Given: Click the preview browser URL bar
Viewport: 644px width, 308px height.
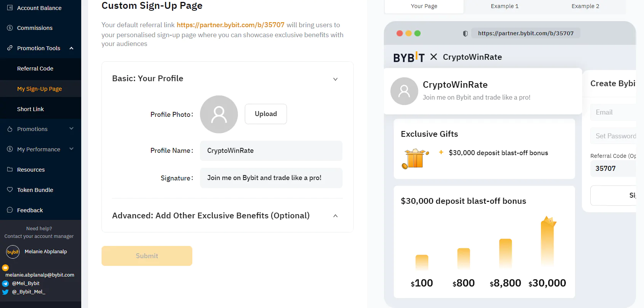Looking at the screenshot, I should point(526,33).
